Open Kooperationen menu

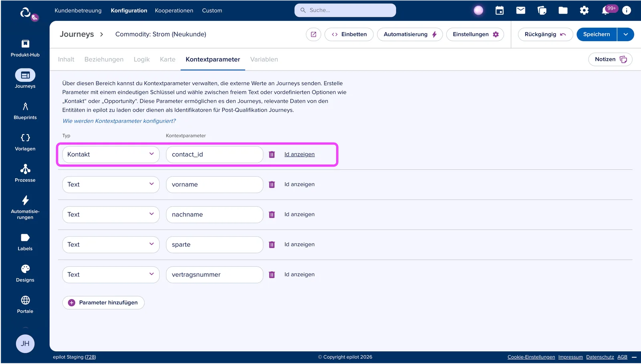(174, 10)
